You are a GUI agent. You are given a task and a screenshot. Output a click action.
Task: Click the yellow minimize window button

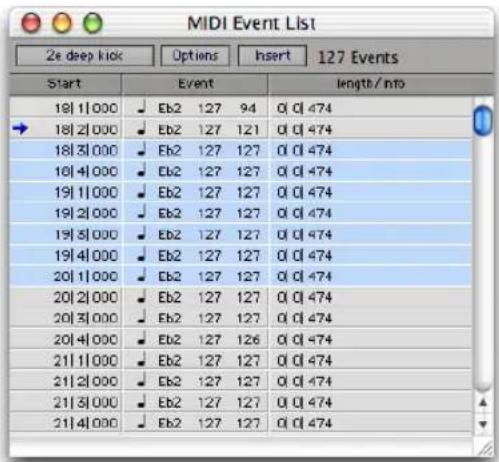62,23
